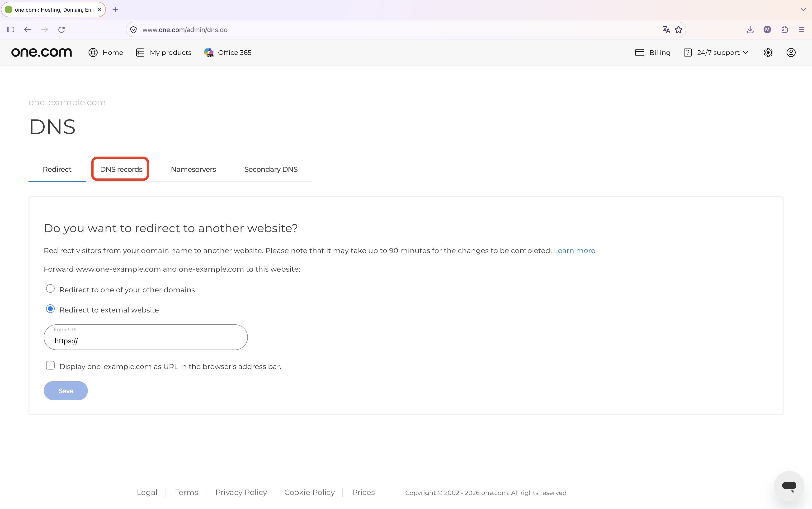Open the Privacy Policy footer link
Viewport: 812px width, 509px height.
point(241,493)
